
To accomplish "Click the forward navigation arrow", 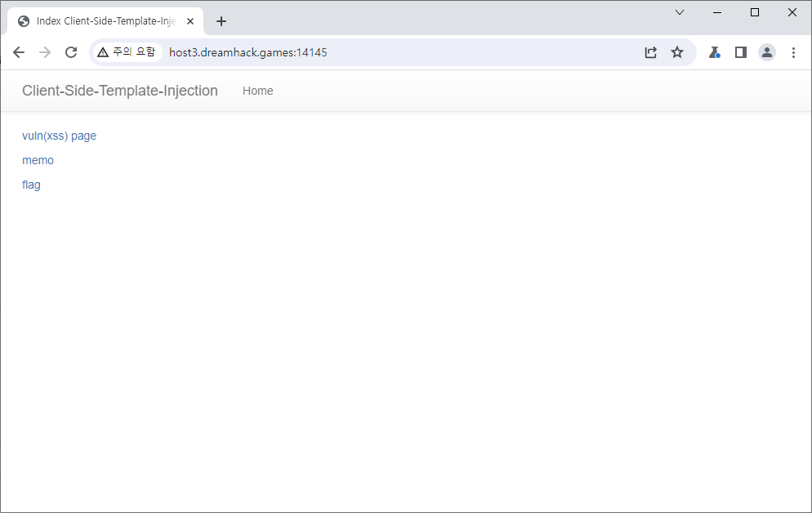I will click(45, 52).
